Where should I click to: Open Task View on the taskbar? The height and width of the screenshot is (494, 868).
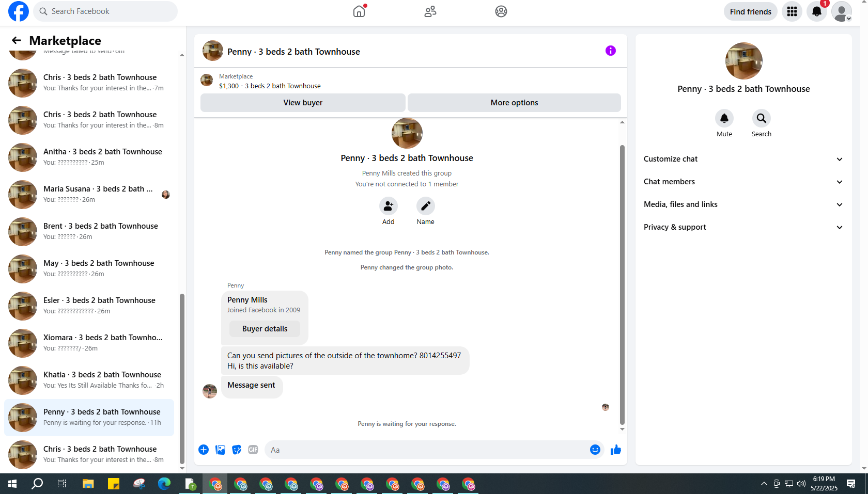click(62, 484)
